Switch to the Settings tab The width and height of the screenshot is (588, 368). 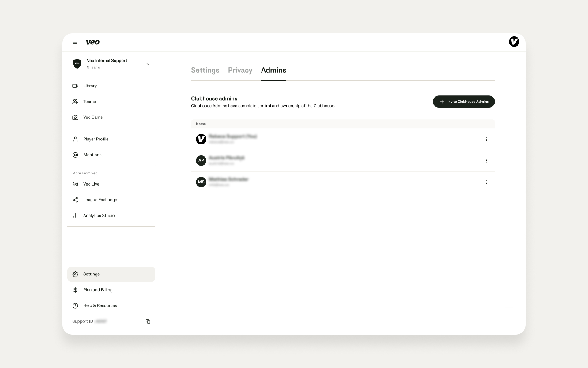(x=205, y=70)
